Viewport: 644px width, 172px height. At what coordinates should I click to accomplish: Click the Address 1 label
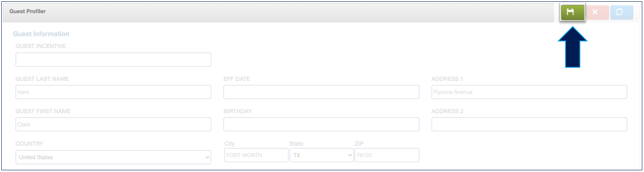(x=447, y=79)
